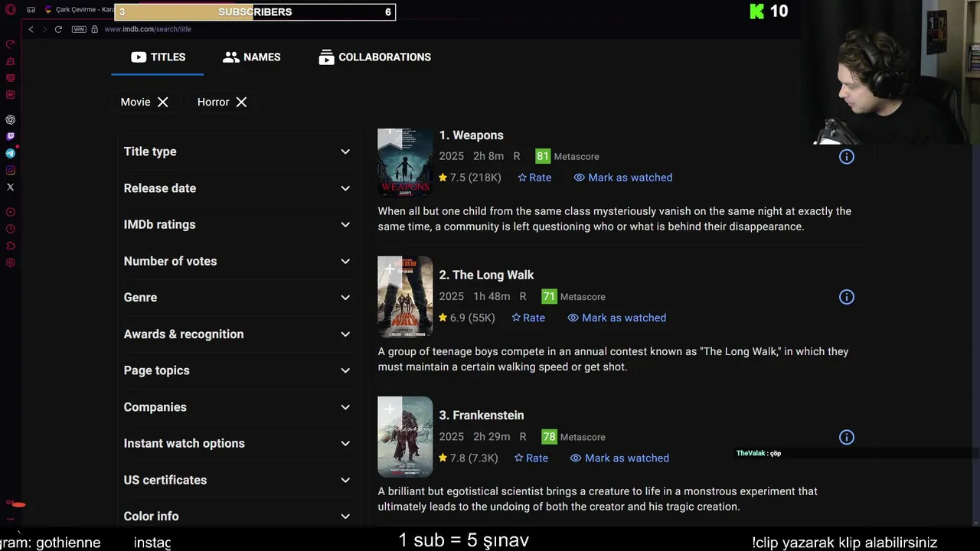The height and width of the screenshot is (551, 980).
Task: Open the '1. Weapons' title link
Action: (x=471, y=135)
